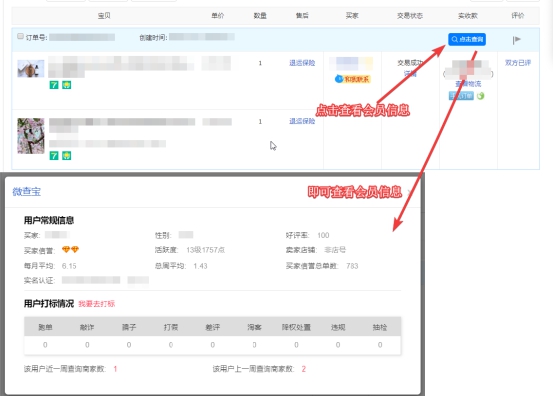Click the 数量 column header
This screenshot has width=554, height=397.
click(260, 16)
